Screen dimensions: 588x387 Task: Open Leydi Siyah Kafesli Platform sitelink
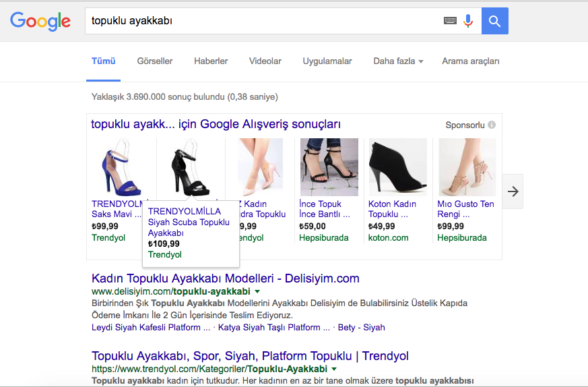point(151,327)
